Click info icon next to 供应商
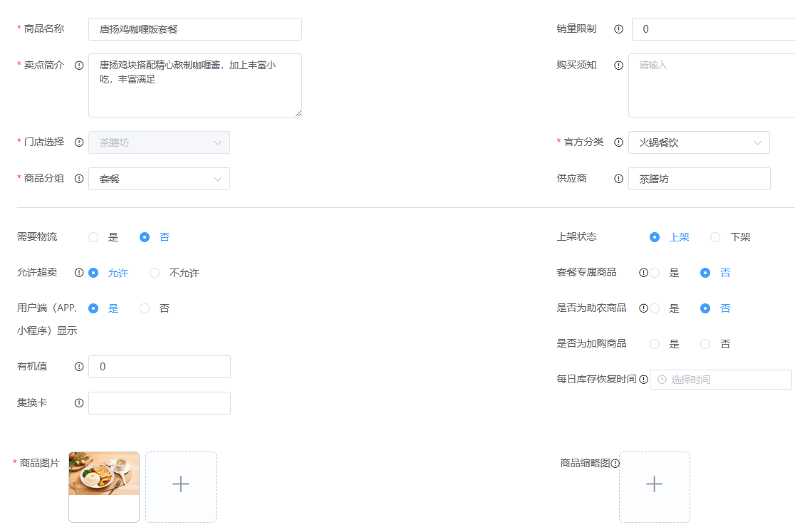Viewport: 795px width, 532px height. click(618, 179)
